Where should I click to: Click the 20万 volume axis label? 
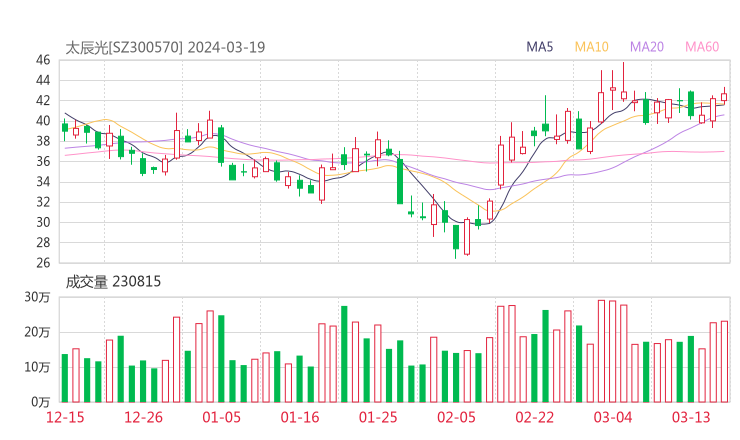pyautogui.click(x=37, y=332)
